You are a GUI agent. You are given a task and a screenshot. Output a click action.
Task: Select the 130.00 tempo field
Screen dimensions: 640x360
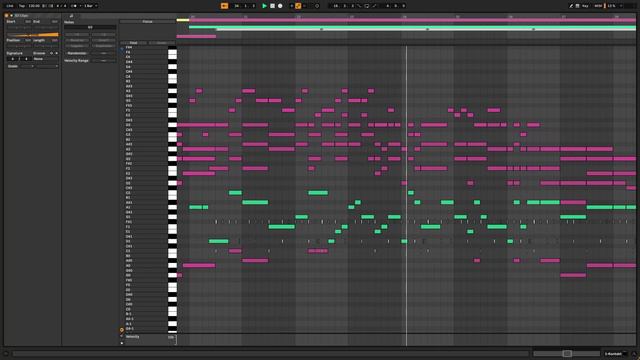click(x=34, y=6)
